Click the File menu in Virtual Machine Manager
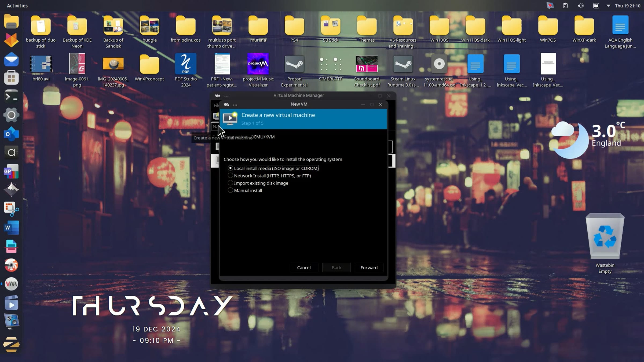 tap(216, 105)
